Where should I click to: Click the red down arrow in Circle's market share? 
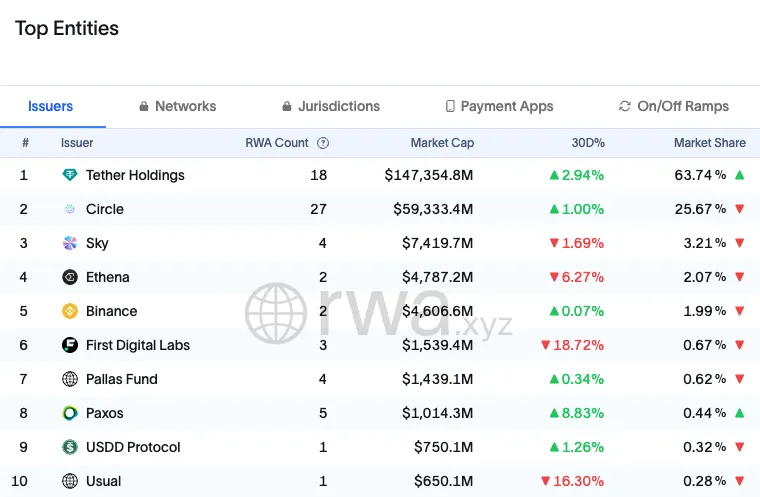coord(740,209)
